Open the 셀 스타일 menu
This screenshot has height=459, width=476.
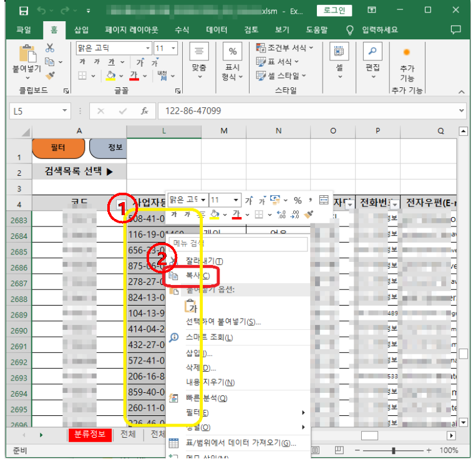[x=281, y=75]
